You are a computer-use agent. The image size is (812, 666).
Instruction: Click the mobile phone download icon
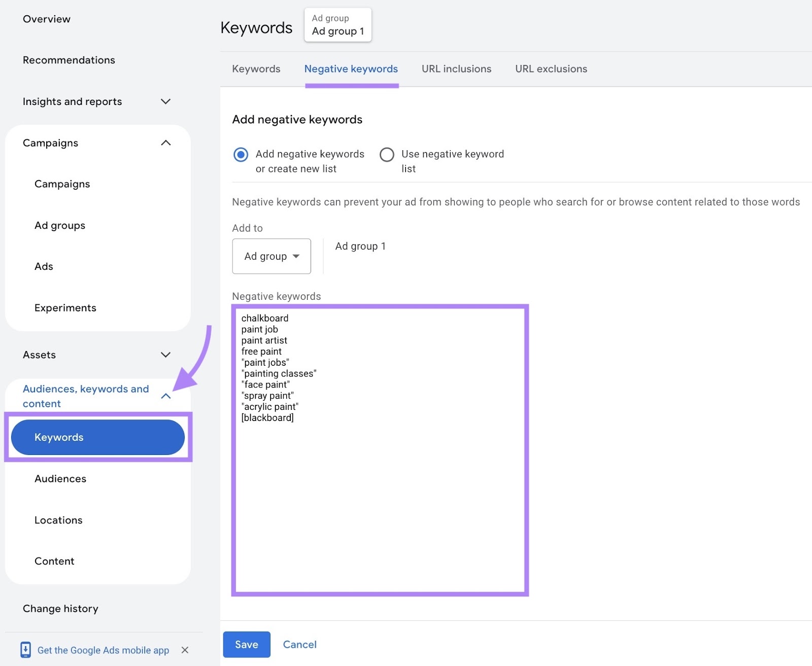[26, 650]
